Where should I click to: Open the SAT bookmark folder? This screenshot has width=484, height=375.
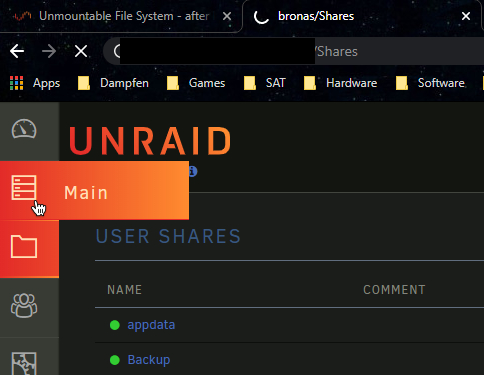(265, 83)
